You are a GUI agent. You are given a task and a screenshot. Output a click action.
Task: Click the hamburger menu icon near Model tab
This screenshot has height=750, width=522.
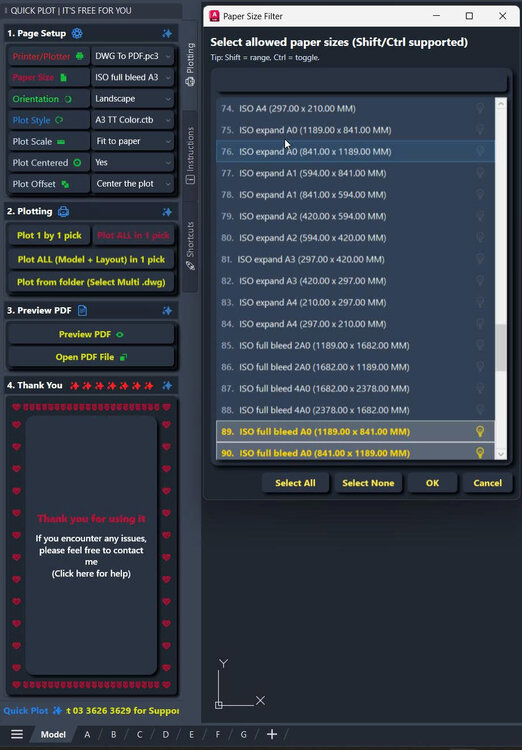(17, 734)
